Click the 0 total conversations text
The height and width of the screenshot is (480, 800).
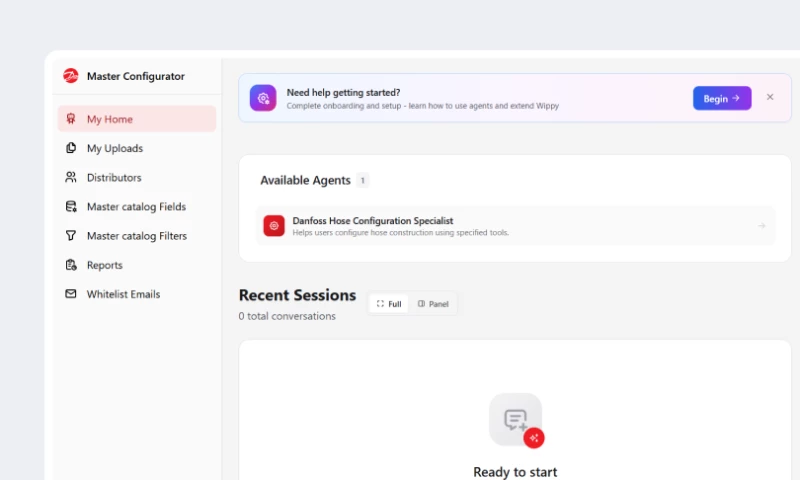tap(287, 316)
